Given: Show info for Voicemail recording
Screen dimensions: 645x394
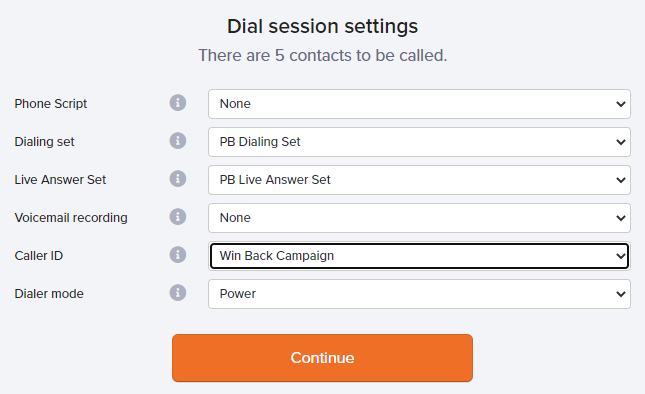Looking at the screenshot, I should tap(178, 217).
